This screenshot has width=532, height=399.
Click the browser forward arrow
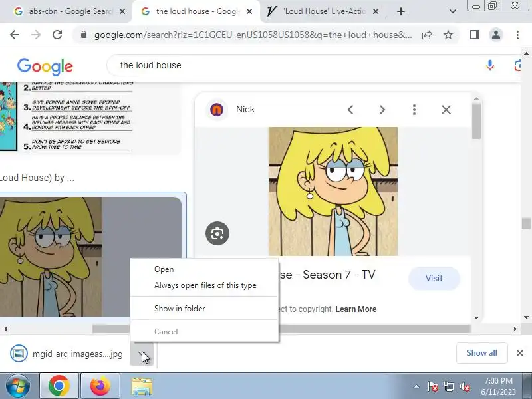coord(36,35)
